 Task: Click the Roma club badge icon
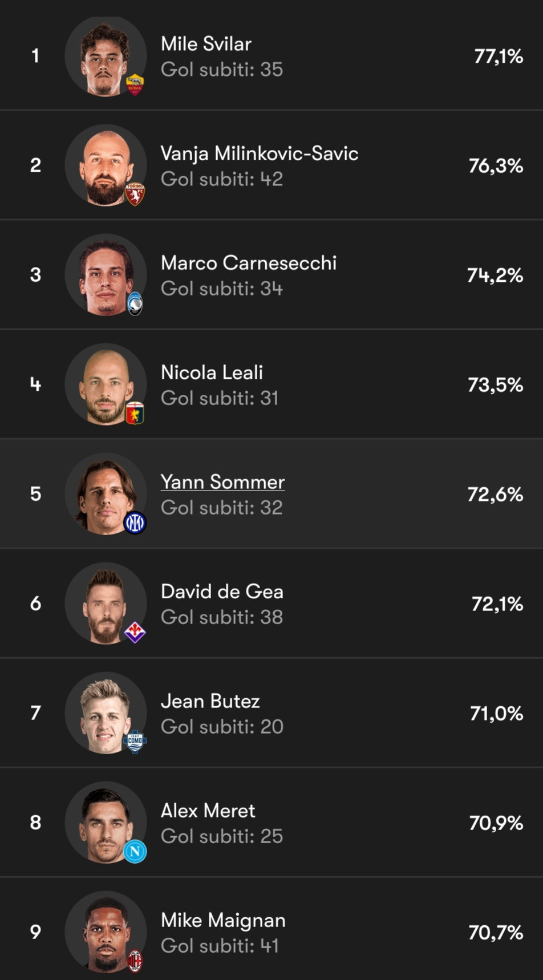point(135,84)
